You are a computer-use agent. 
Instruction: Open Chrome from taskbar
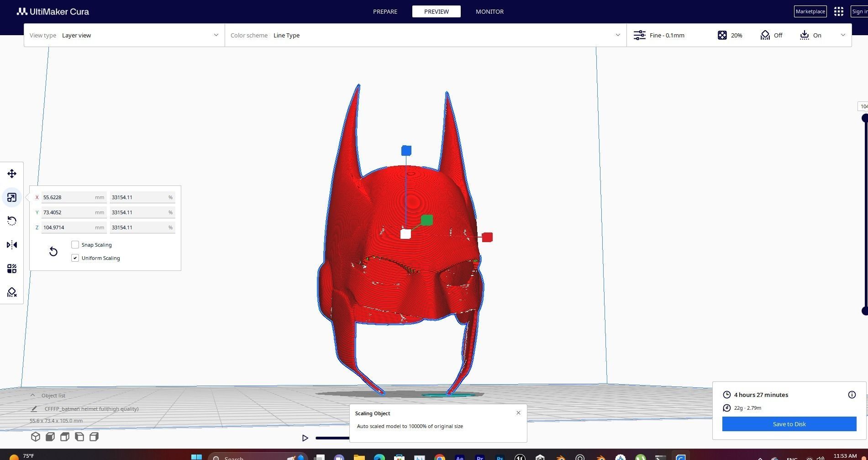tap(439, 457)
